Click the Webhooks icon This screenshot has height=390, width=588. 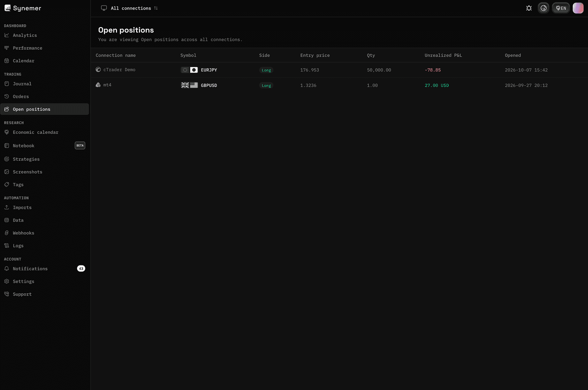coord(6,233)
